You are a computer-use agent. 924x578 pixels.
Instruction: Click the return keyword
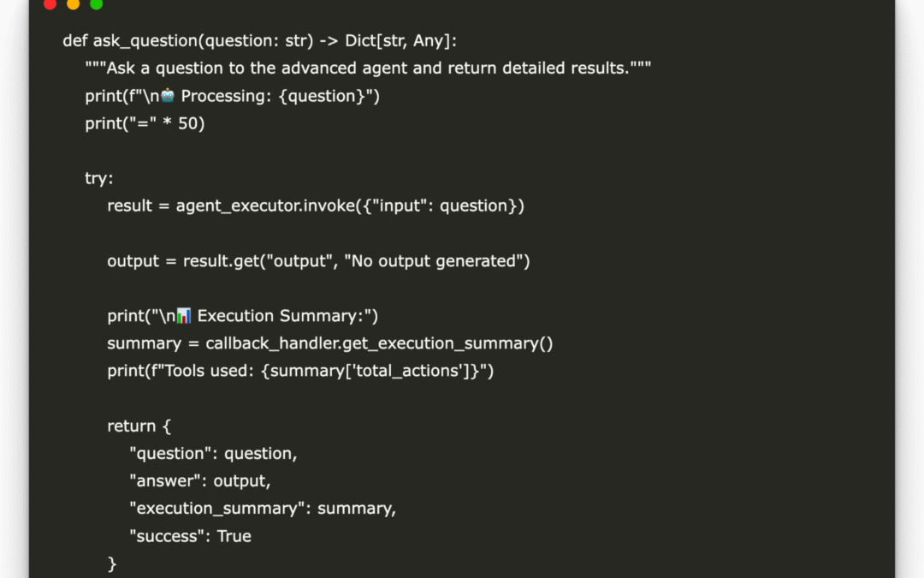click(130, 426)
